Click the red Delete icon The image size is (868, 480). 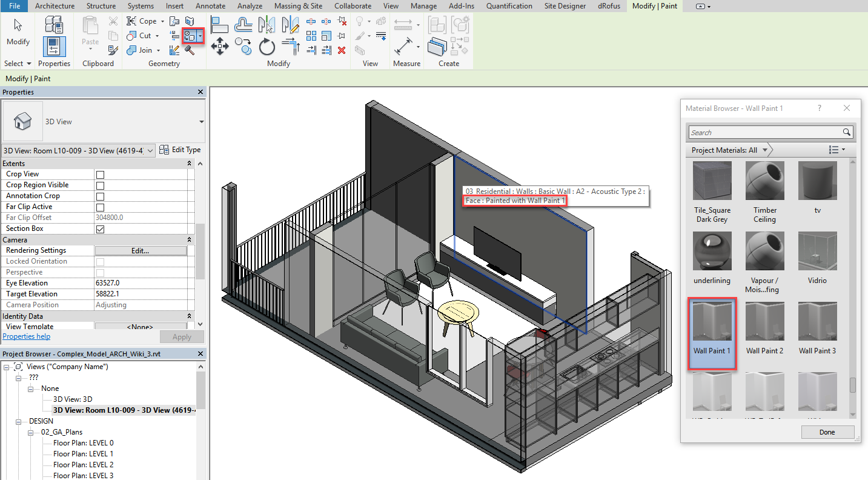(x=342, y=50)
